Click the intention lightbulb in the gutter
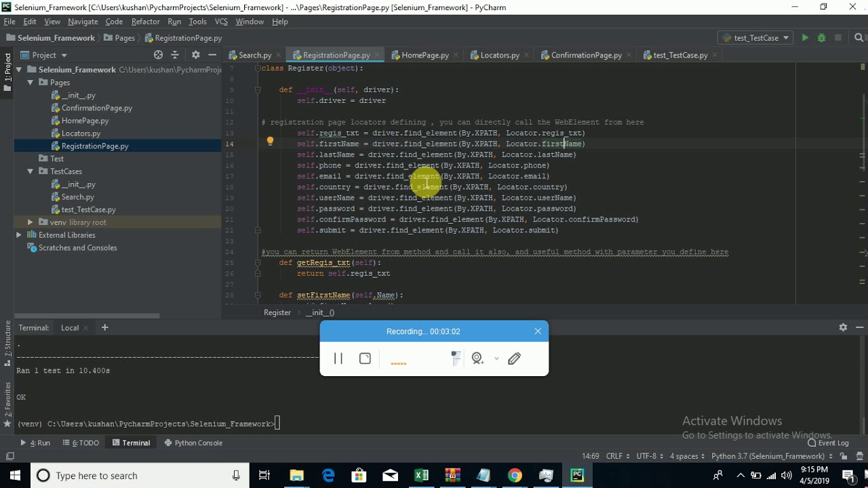 click(270, 142)
